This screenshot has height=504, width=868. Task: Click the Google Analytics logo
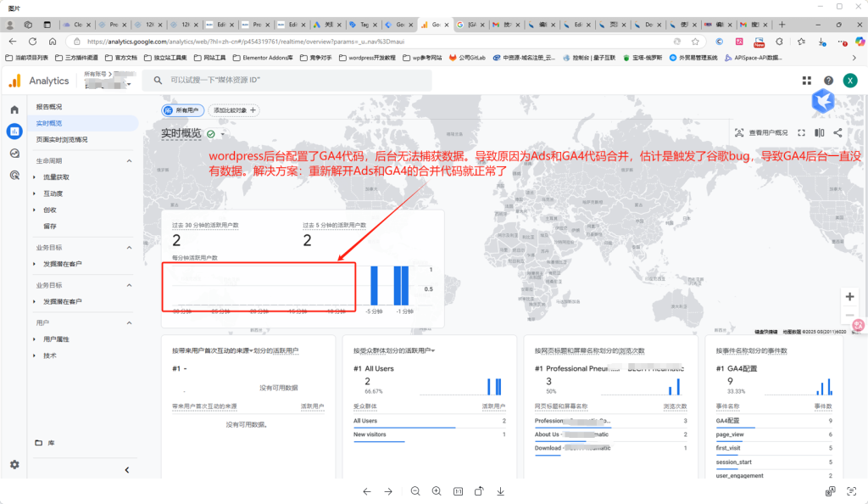15,81
